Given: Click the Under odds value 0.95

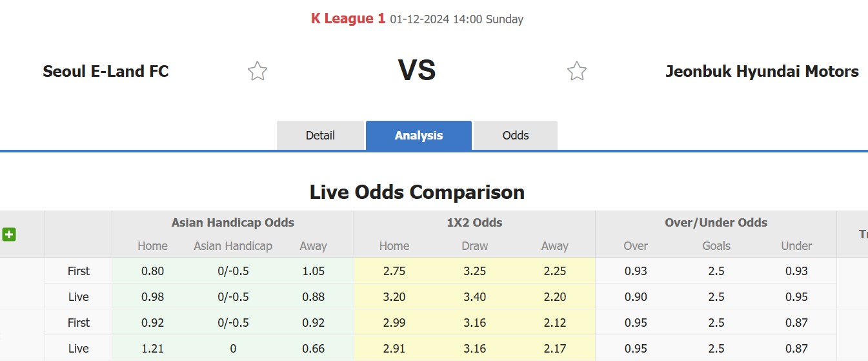Looking at the screenshot, I should pos(796,297).
